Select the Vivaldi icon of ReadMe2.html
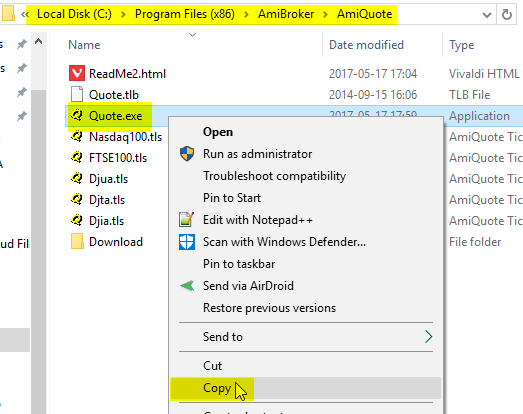 click(x=77, y=73)
